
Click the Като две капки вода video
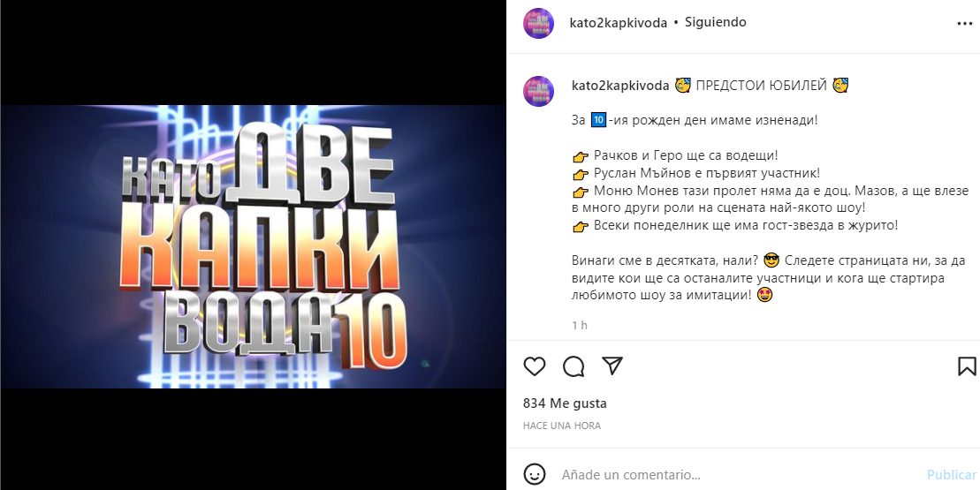tap(253, 246)
